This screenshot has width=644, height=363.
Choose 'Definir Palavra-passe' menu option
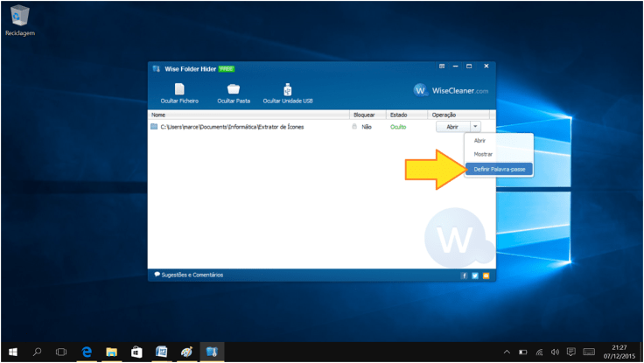coord(499,169)
